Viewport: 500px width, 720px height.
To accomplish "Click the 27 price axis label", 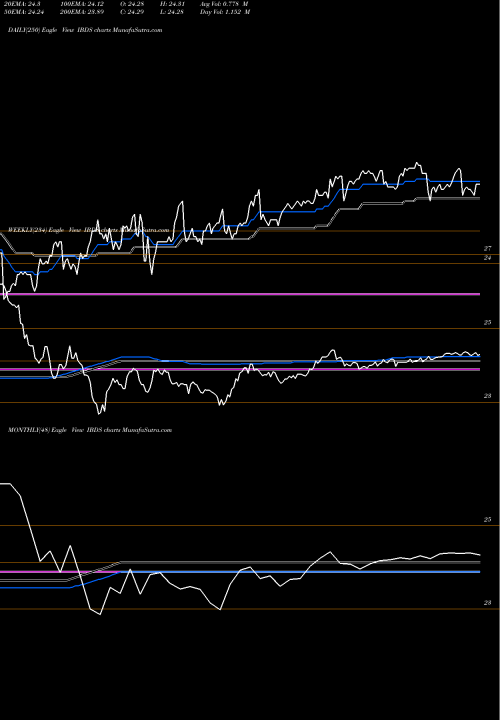I will [488, 248].
